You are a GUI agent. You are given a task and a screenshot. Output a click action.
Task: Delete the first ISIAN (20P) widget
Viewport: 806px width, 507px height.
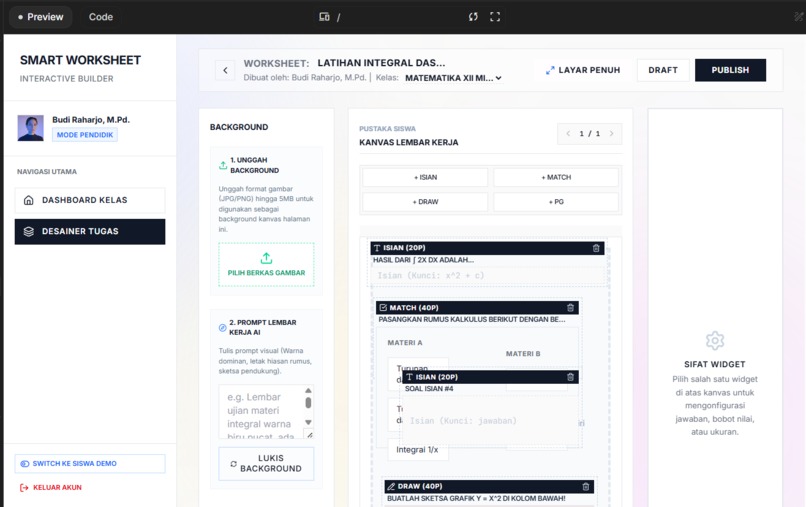coord(596,248)
